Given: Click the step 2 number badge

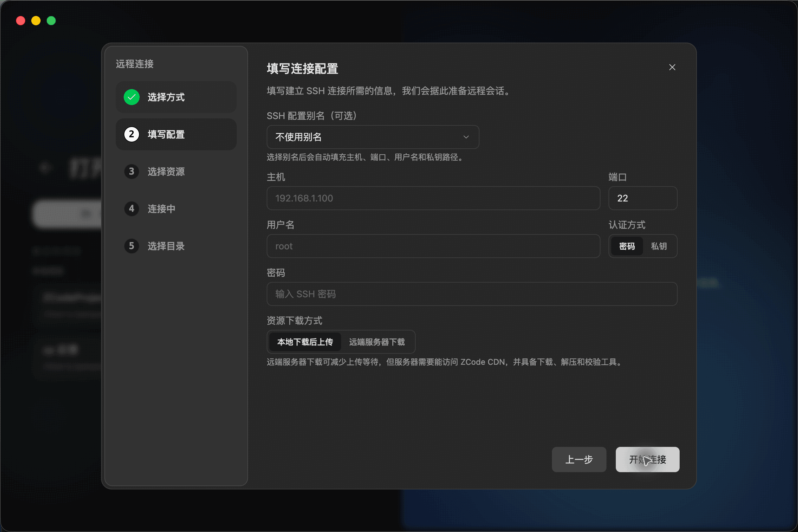Looking at the screenshot, I should coord(132,134).
